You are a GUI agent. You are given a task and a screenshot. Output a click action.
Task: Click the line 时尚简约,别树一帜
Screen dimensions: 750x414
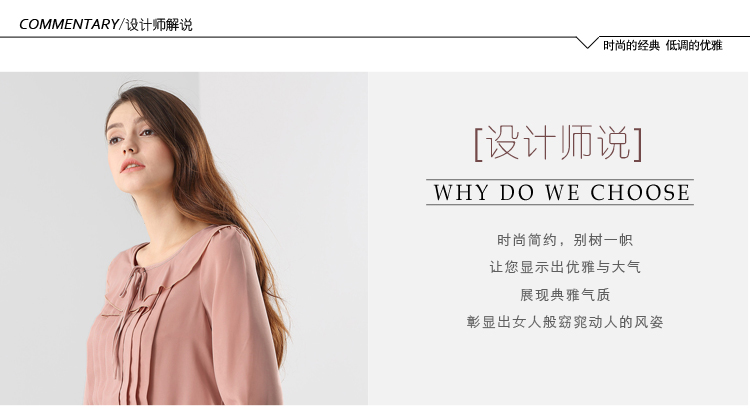pos(565,240)
